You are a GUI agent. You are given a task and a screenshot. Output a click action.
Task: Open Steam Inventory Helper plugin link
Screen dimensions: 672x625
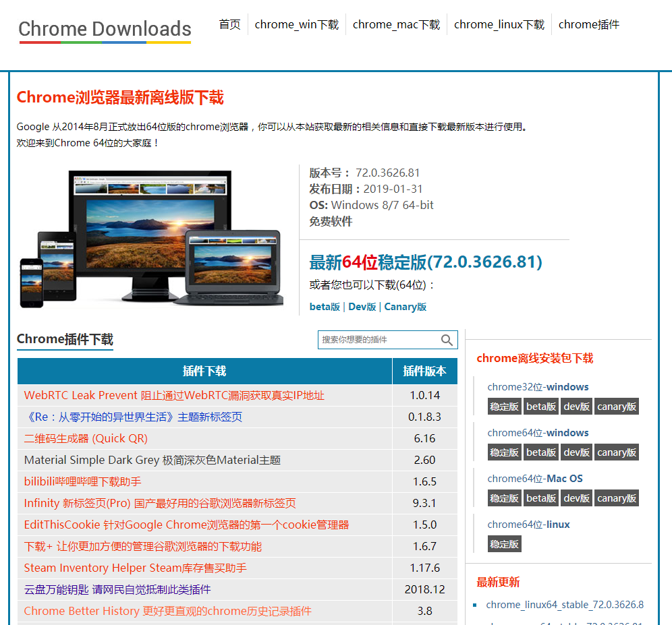point(136,568)
